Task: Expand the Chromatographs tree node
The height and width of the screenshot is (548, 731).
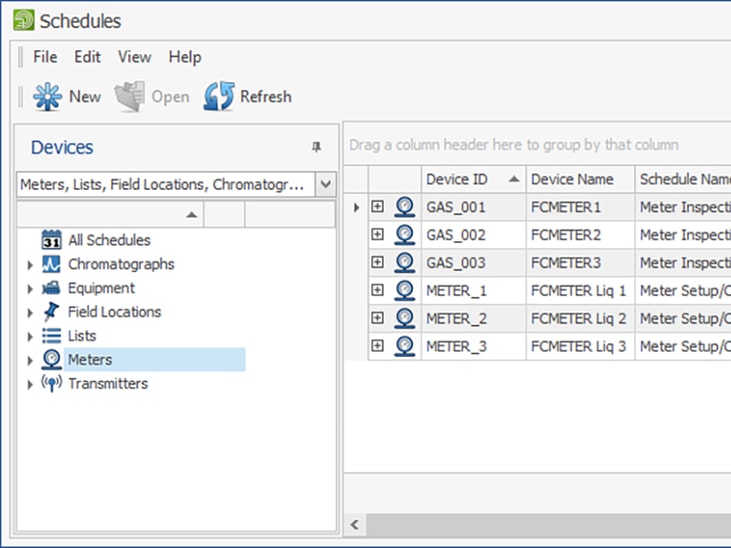Action: (x=30, y=265)
